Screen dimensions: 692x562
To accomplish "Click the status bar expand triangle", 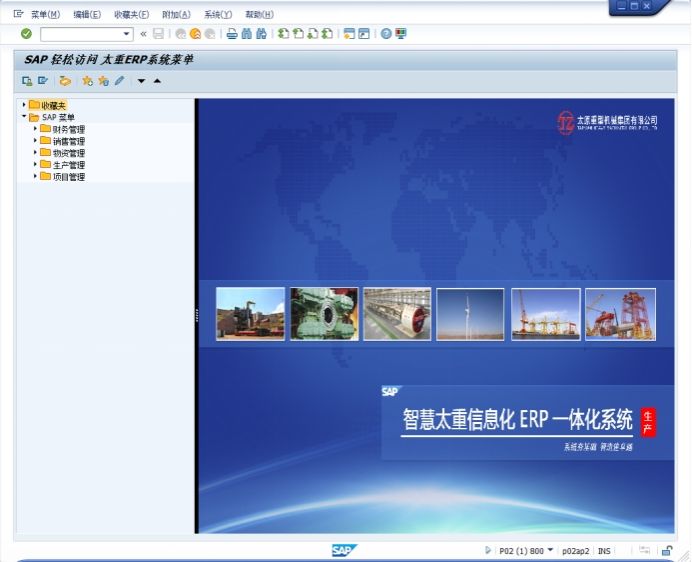I will [488, 550].
